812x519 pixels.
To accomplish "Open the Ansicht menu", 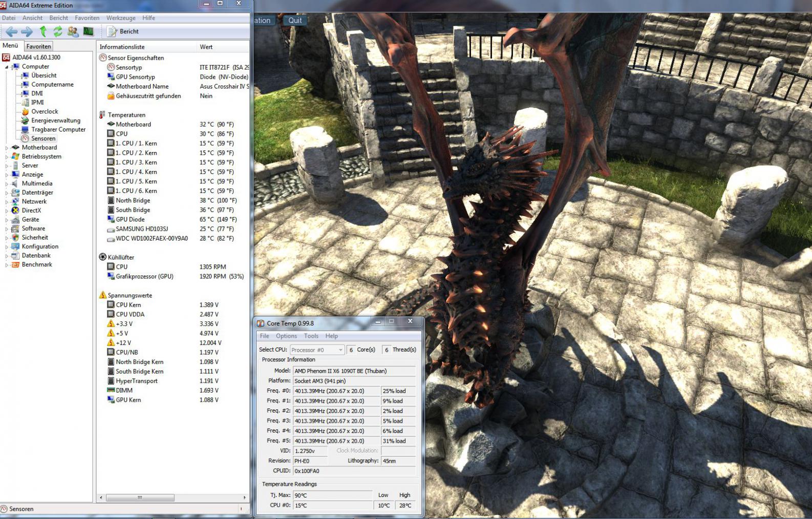I will [32, 18].
